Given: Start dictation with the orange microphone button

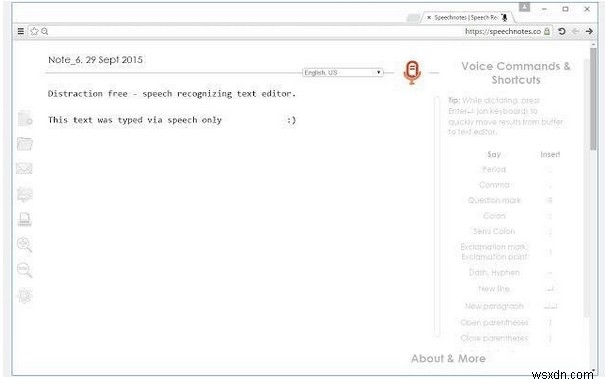Looking at the screenshot, I should click(412, 72).
